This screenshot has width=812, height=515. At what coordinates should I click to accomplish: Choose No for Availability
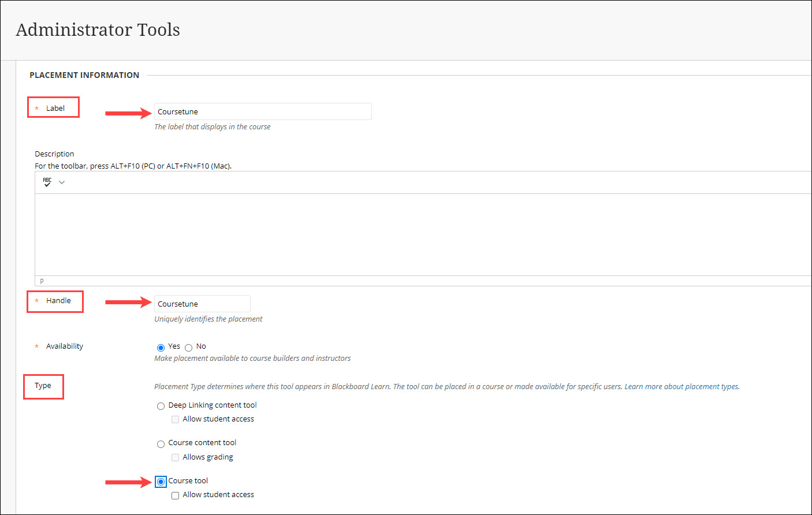click(188, 348)
